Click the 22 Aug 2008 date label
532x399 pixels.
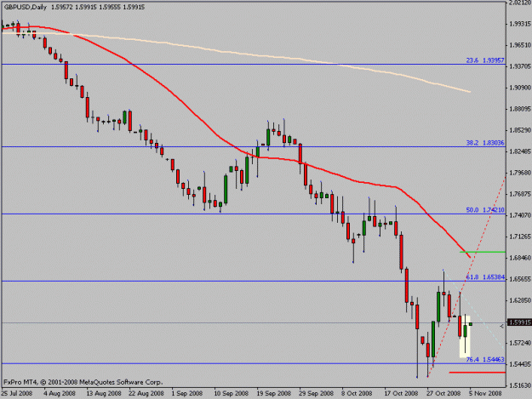click(x=146, y=393)
